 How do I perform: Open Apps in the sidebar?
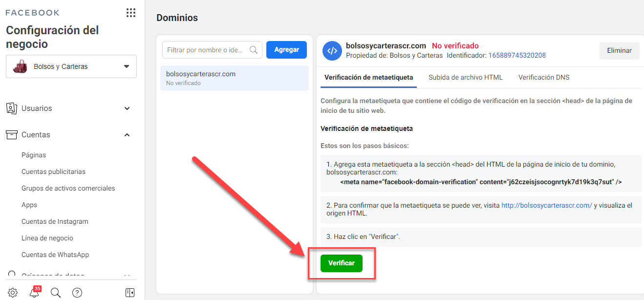coord(29,205)
